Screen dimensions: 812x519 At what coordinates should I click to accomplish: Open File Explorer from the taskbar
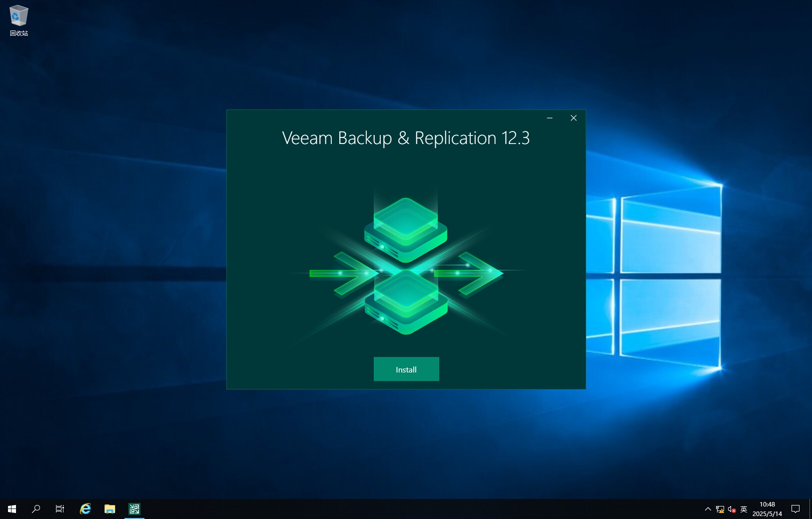pyautogui.click(x=109, y=509)
